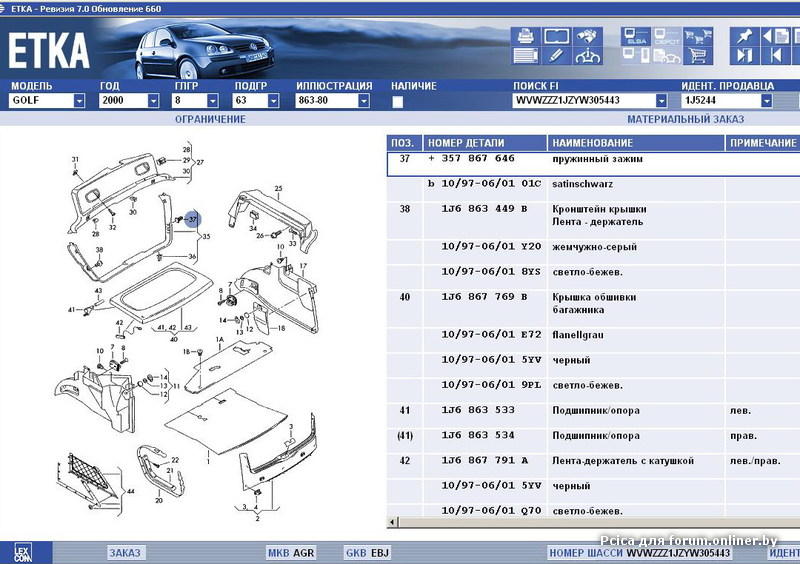Click highlighted callout 37 in the diagram
The width and height of the screenshot is (800, 564).
point(192,219)
